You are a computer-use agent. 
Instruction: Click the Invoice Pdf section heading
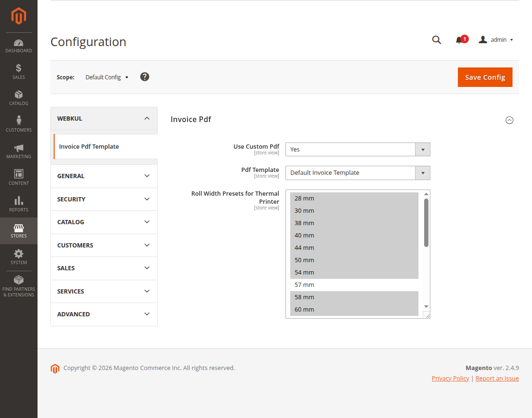190,119
